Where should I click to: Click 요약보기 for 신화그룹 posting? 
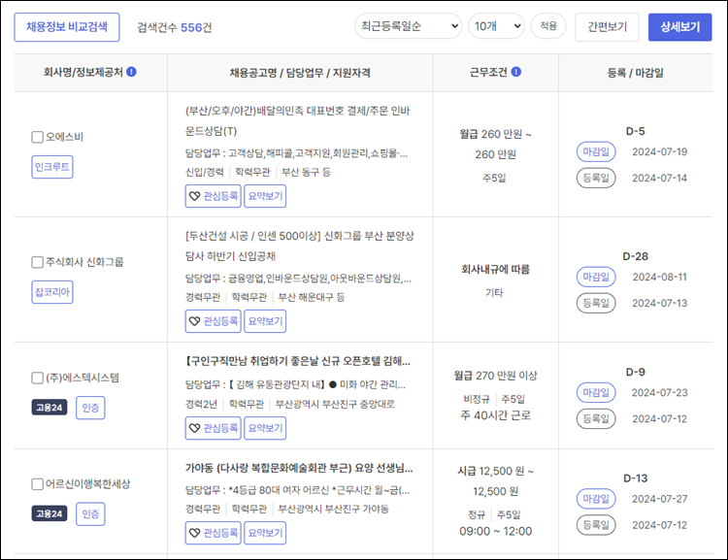point(265,321)
